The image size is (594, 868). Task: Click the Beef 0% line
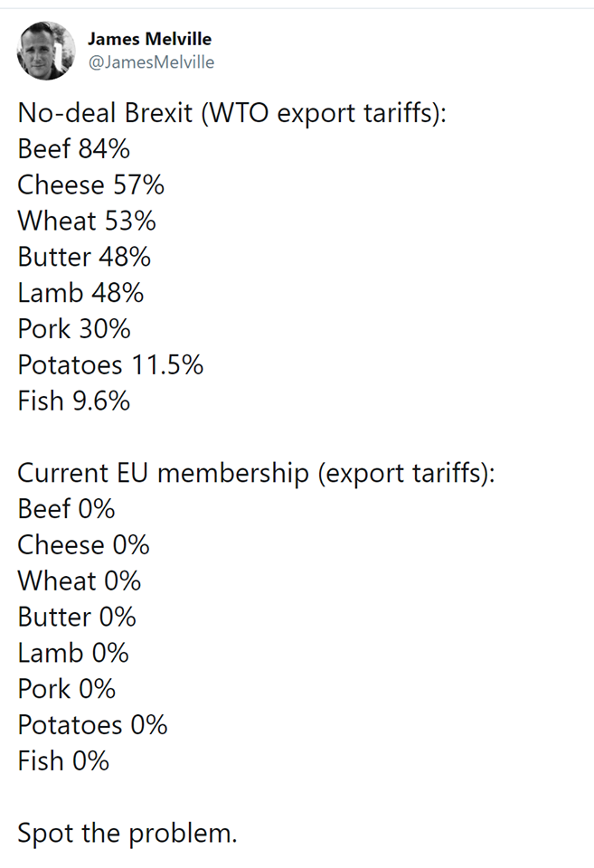pos(66,509)
